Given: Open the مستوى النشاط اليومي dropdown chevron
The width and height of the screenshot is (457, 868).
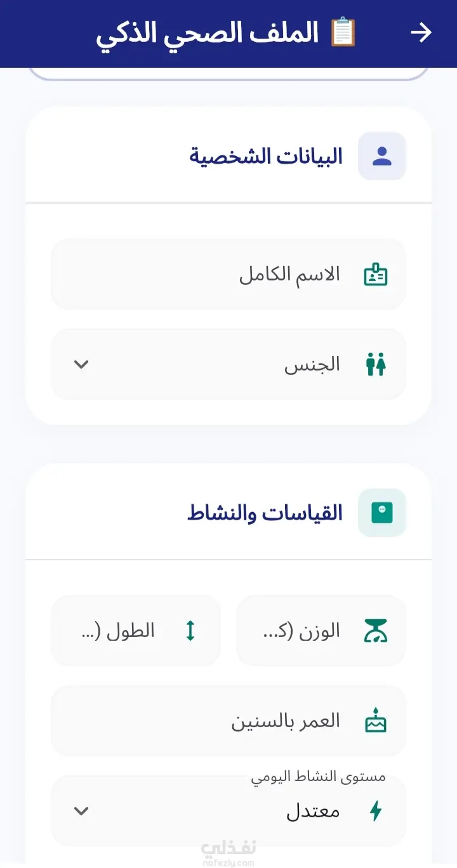Looking at the screenshot, I should (x=81, y=811).
